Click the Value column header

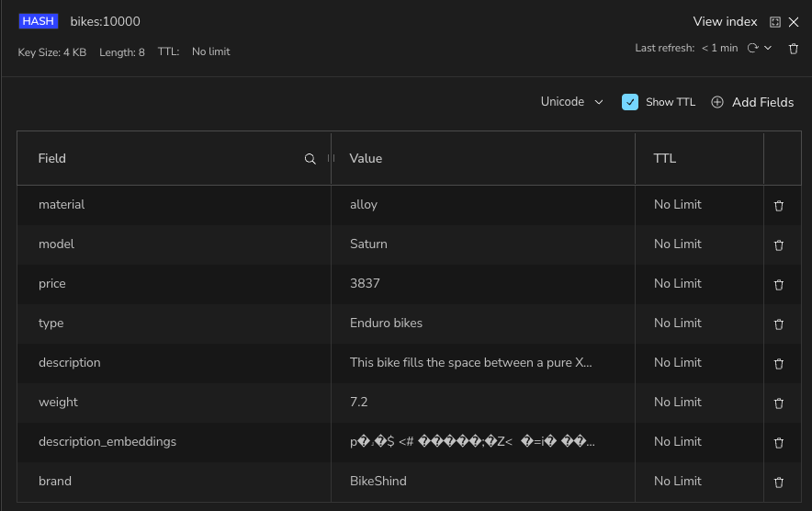pos(366,158)
